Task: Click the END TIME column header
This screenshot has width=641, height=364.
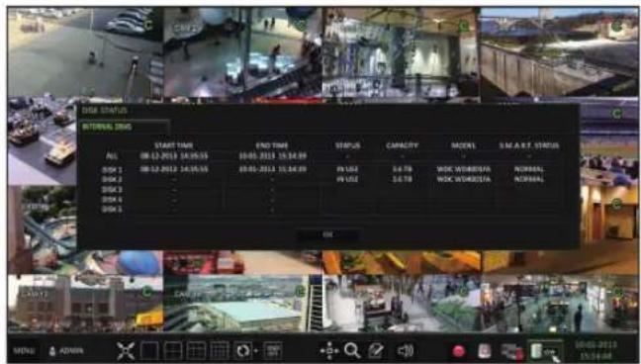Action: [272, 145]
